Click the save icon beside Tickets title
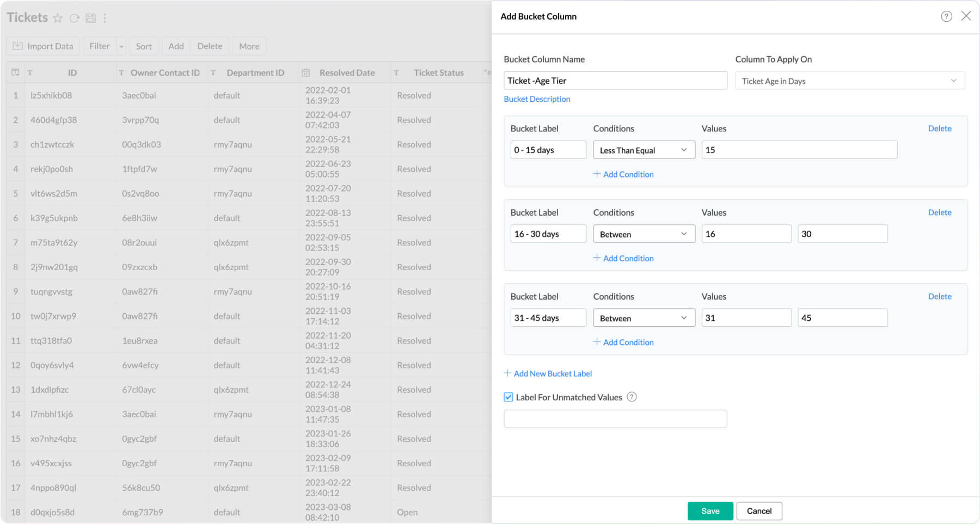 coord(90,18)
